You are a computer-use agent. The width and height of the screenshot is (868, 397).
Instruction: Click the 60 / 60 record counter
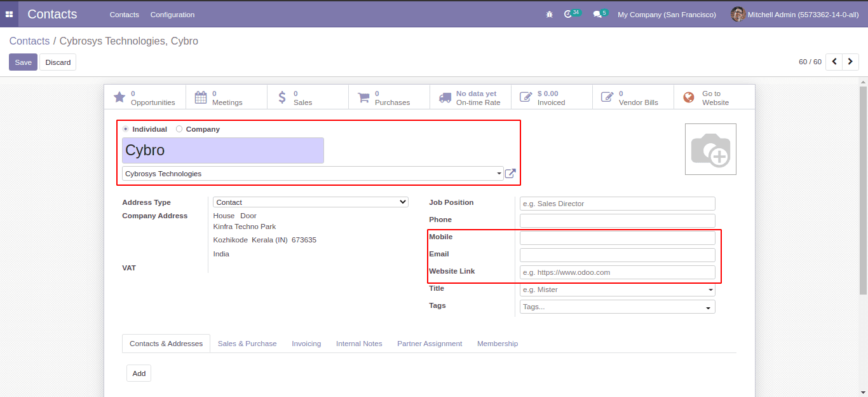[x=810, y=62]
